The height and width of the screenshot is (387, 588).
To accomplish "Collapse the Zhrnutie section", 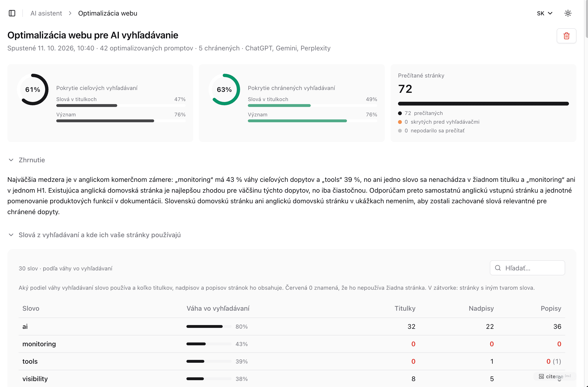I will 26,160.
